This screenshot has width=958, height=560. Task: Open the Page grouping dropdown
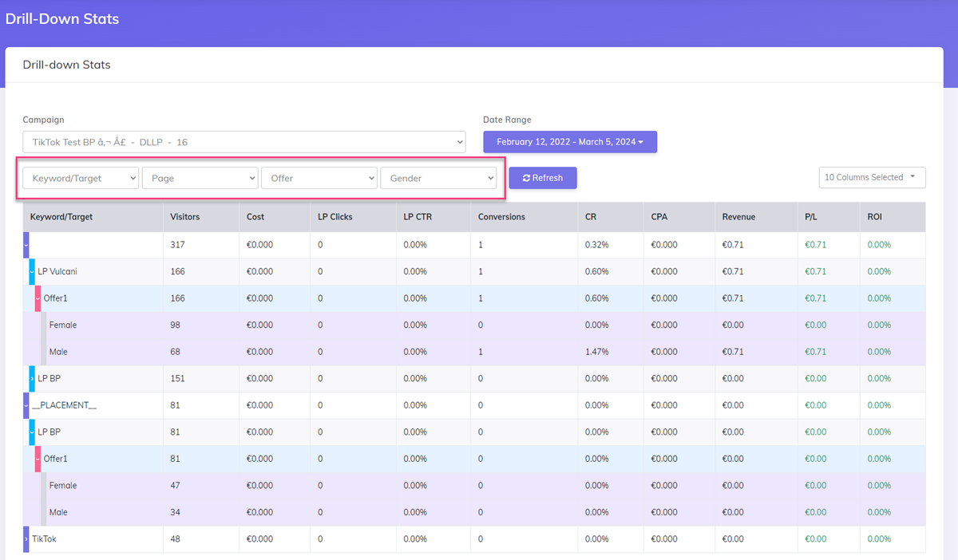coord(200,179)
